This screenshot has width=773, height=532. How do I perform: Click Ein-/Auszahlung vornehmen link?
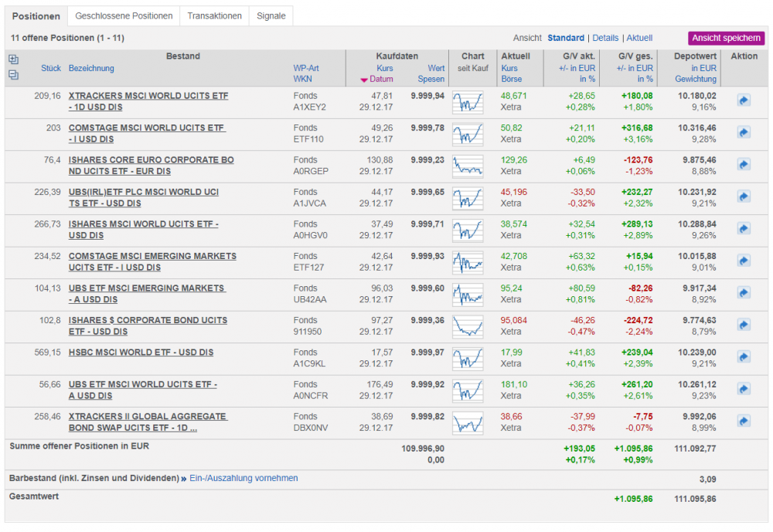pyautogui.click(x=243, y=479)
